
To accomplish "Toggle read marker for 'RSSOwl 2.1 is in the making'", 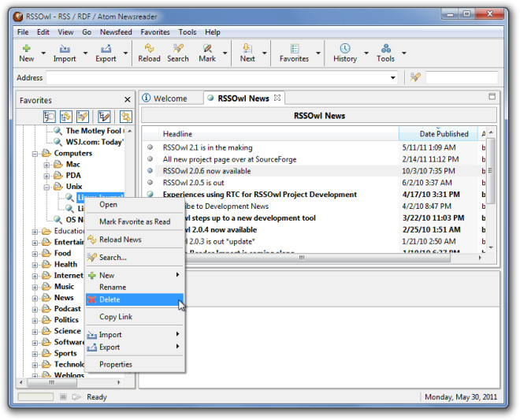I will [x=150, y=147].
